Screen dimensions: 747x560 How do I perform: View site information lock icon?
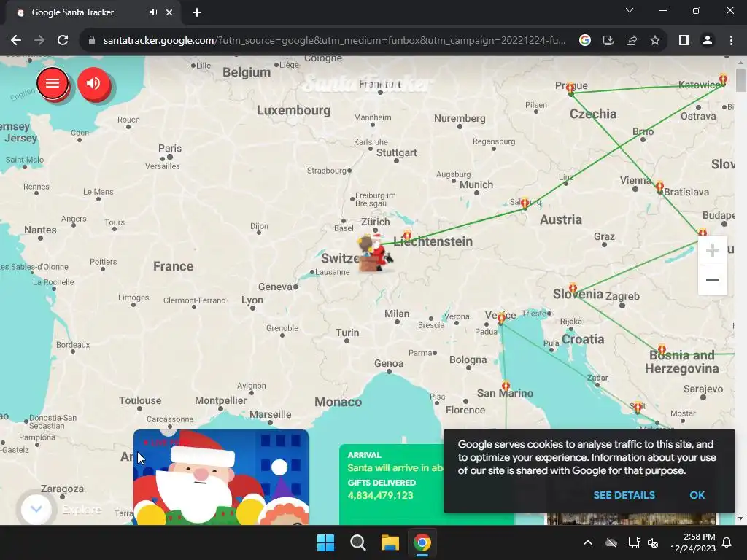[92, 41]
